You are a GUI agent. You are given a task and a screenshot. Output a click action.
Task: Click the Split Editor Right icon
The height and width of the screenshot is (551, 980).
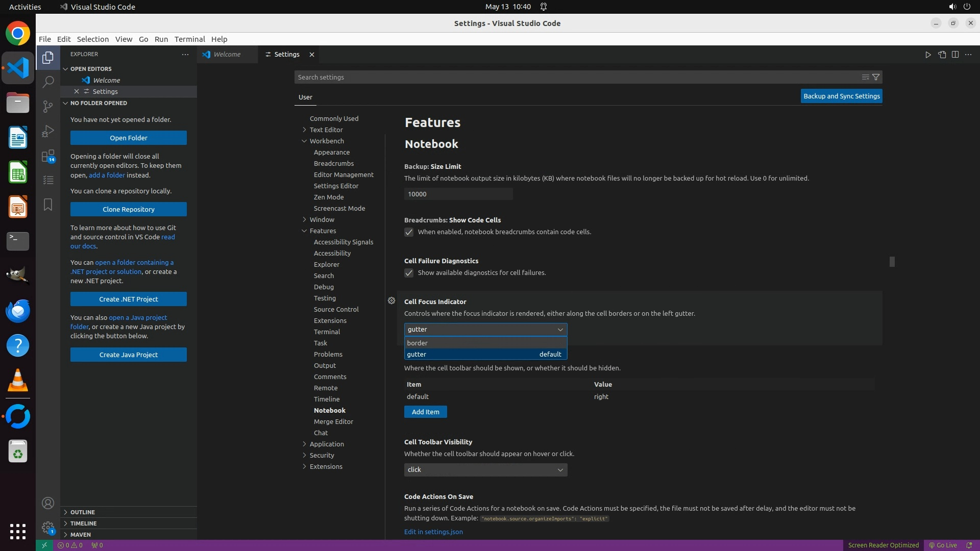[x=955, y=55]
